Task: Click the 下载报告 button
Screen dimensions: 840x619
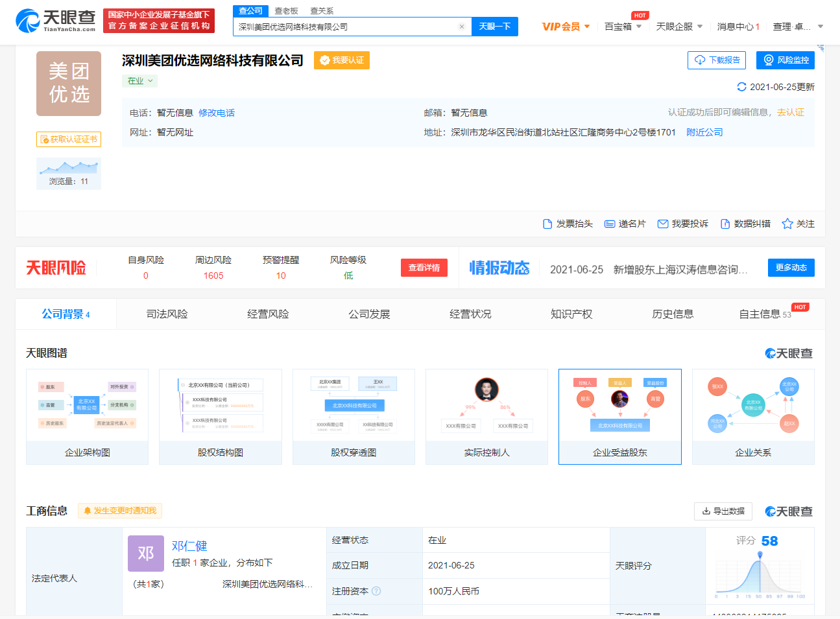Action: click(717, 60)
